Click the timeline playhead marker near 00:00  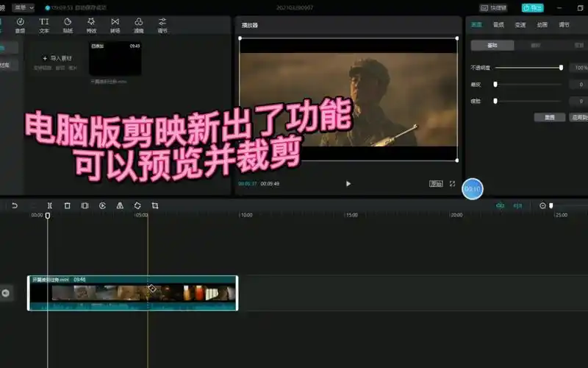point(48,216)
